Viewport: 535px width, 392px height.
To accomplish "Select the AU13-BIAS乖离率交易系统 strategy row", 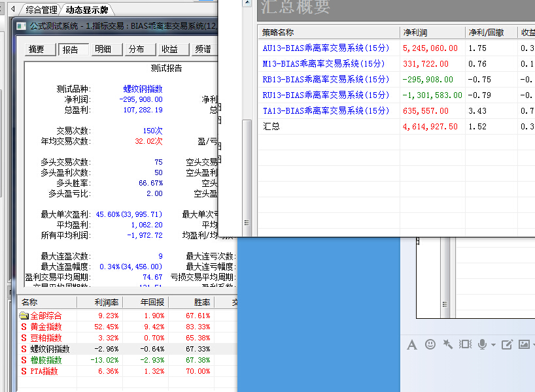I will [326, 48].
